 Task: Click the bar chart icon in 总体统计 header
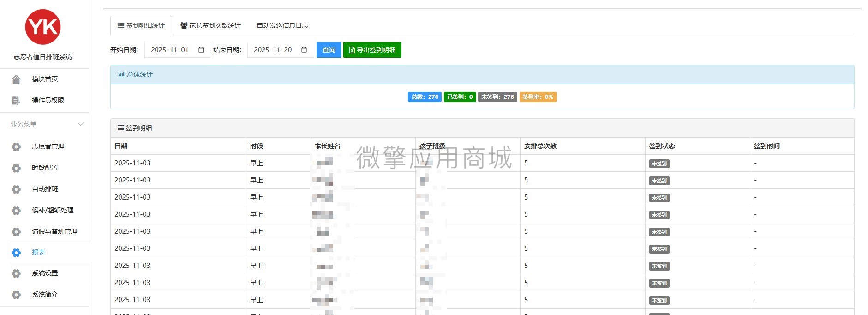(121, 74)
